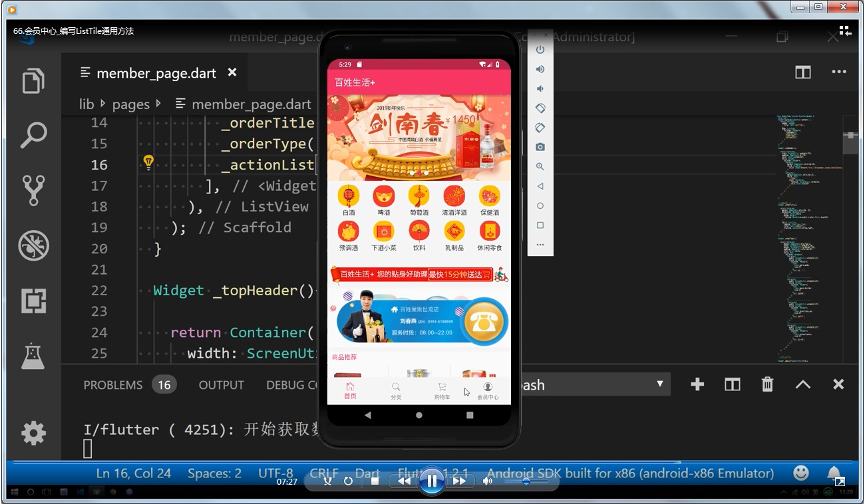Rotate the emulator left
This screenshot has width=865, height=504.
click(540, 108)
